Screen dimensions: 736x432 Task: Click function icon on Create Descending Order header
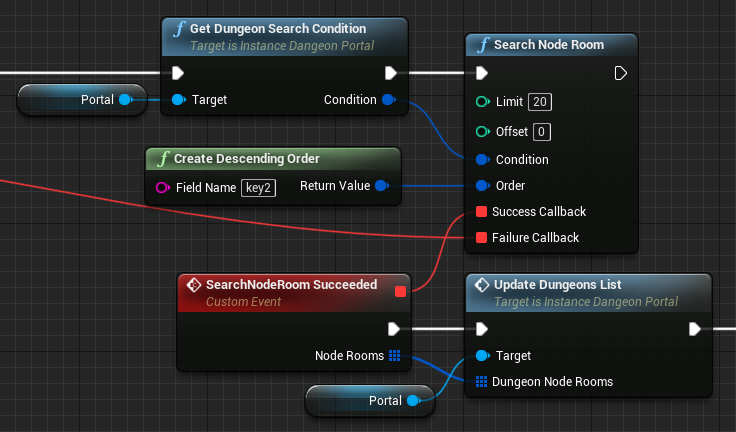163,159
